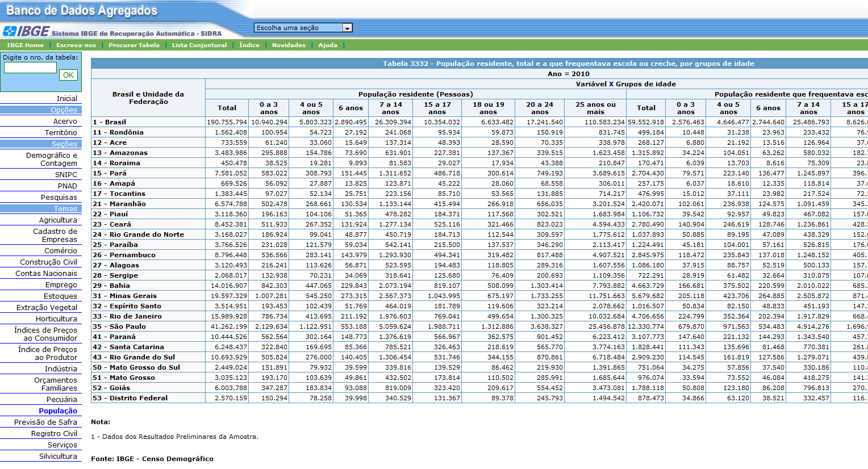
Task: Select the Horticultura theme
Action: [x=56, y=319]
